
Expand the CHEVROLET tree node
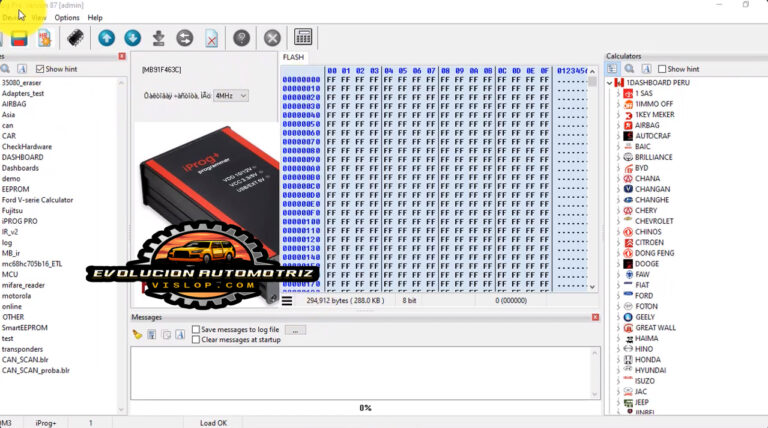point(619,221)
